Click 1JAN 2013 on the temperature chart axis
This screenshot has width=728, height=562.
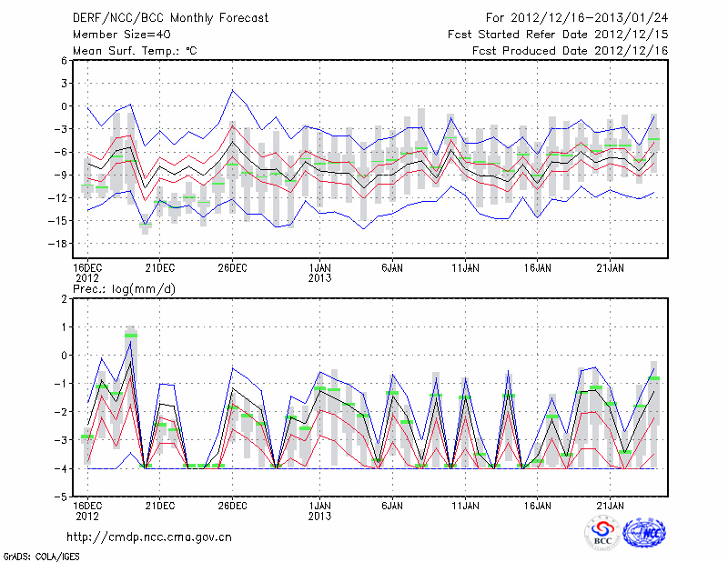click(x=319, y=272)
